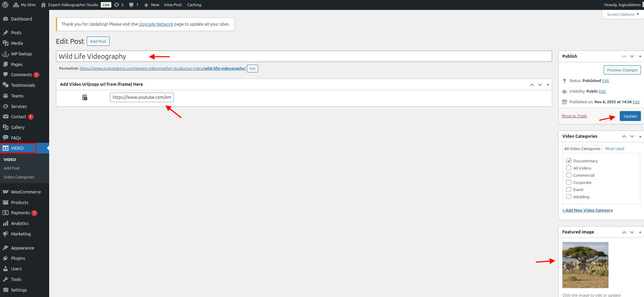Click Add Post button beside Edit Post
This screenshot has height=297, width=644.
tap(98, 41)
